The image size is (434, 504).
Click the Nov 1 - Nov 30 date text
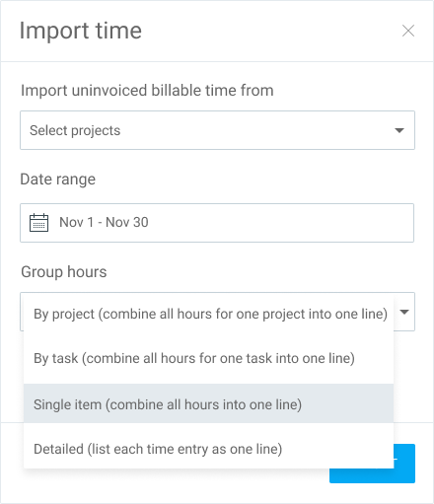(x=104, y=222)
